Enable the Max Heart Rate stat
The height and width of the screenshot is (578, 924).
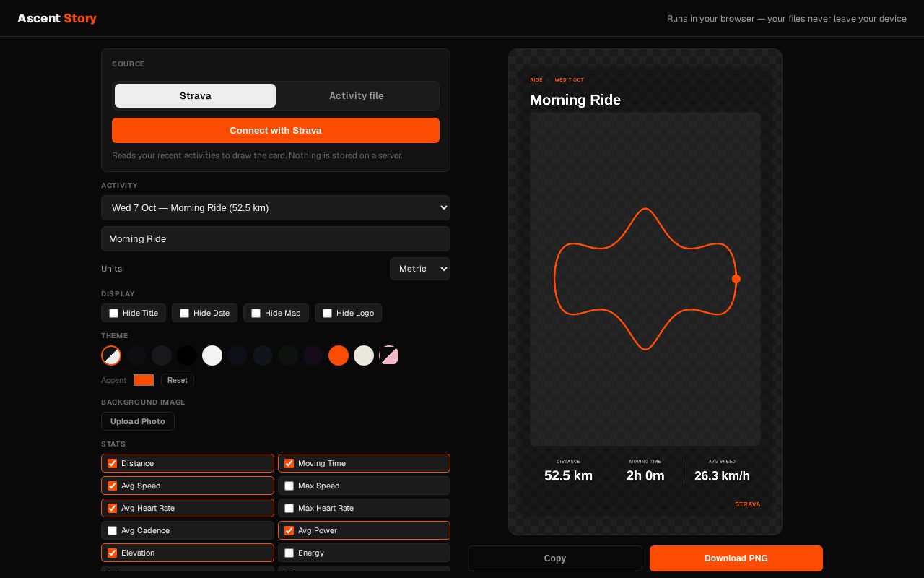[289, 508]
